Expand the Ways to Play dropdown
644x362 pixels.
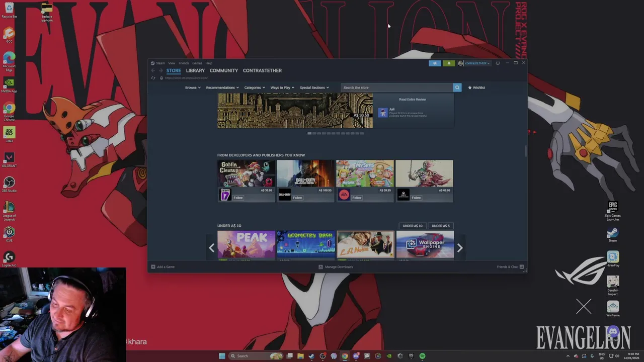(x=282, y=87)
